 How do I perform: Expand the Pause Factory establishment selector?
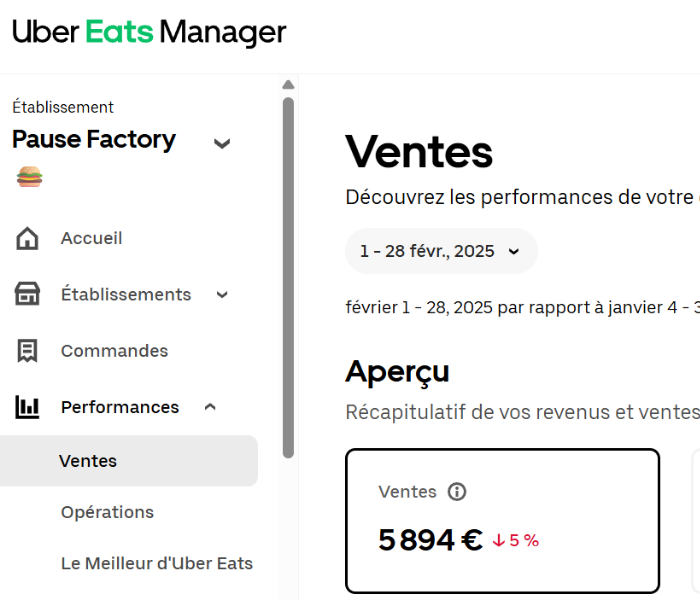pyautogui.click(x=222, y=143)
